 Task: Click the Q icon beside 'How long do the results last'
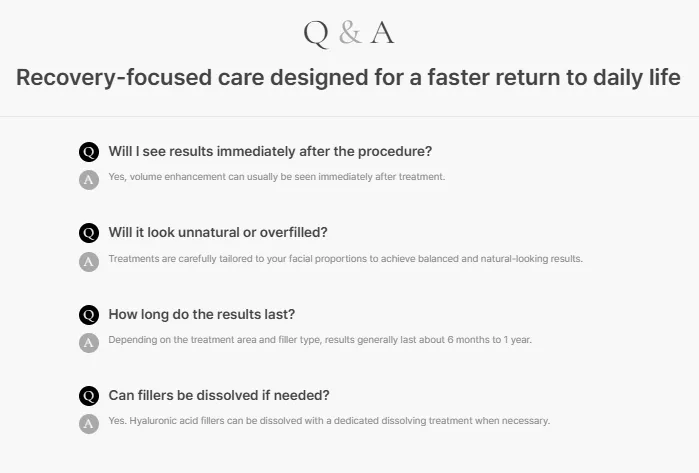(x=89, y=315)
